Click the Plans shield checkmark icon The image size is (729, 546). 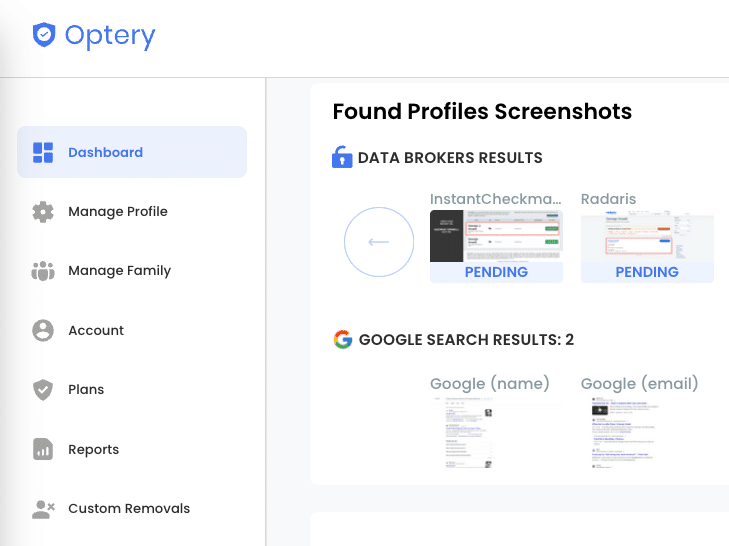coord(43,390)
